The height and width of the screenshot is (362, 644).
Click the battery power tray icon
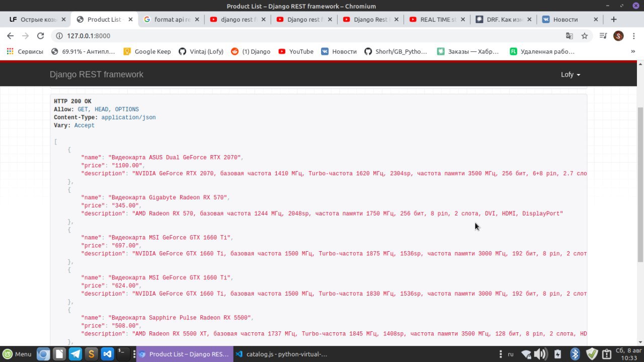(x=557, y=354)
